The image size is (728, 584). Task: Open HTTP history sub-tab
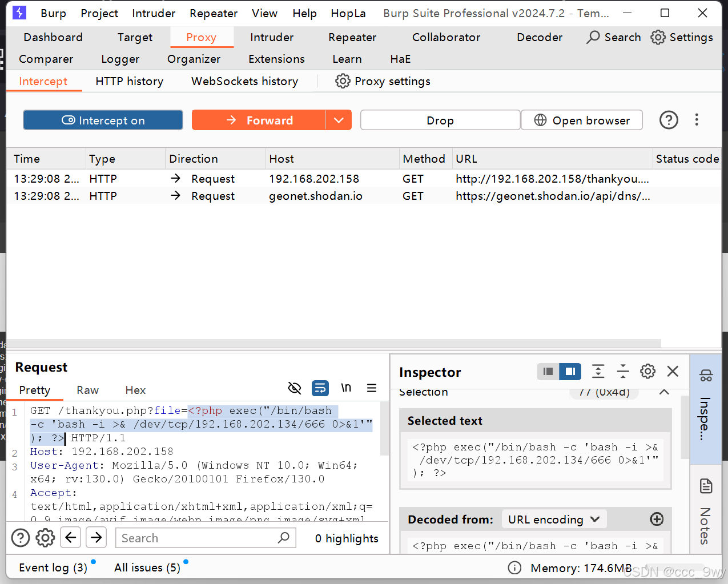[129, 81]
